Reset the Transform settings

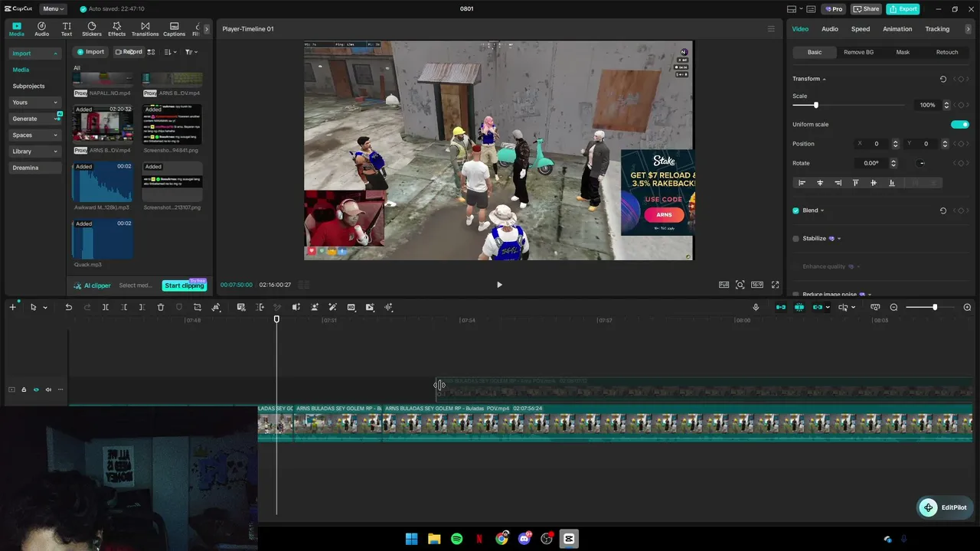click(943, 79)
